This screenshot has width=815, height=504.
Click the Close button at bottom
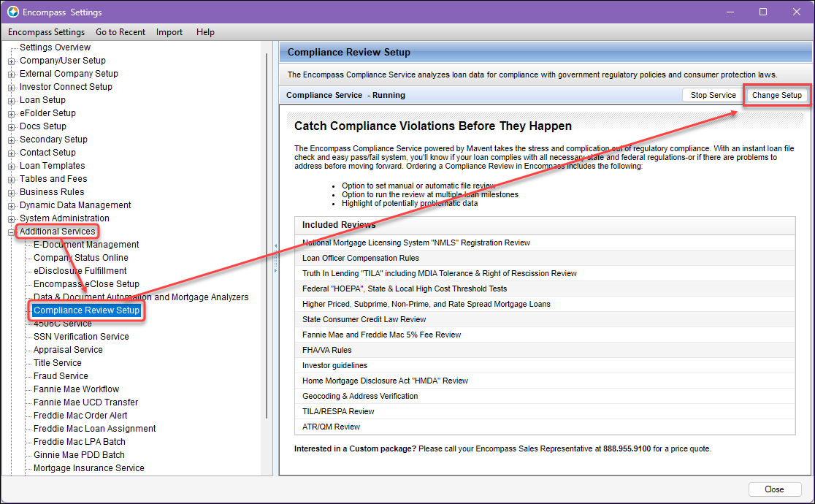point(774,489)
